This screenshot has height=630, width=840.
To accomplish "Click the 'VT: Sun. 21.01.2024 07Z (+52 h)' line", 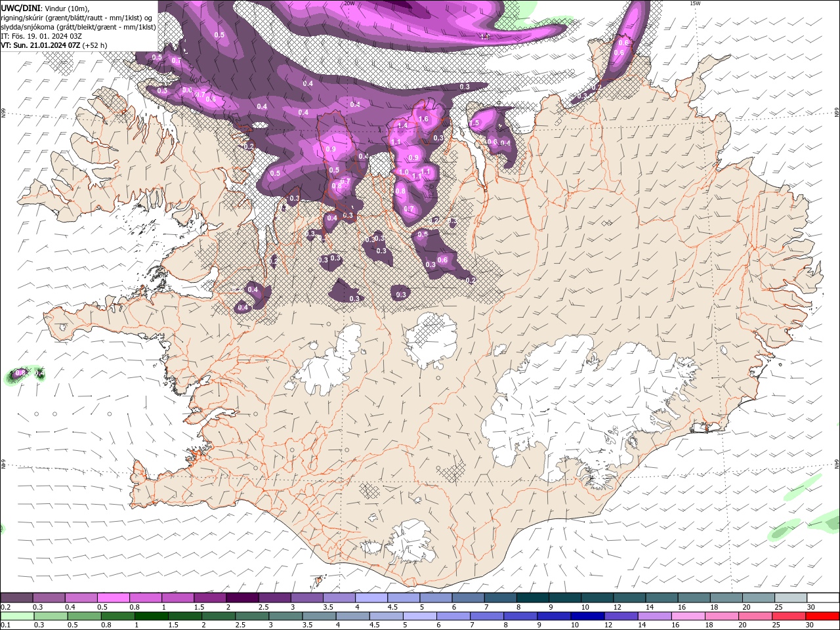I will [54, 45].
